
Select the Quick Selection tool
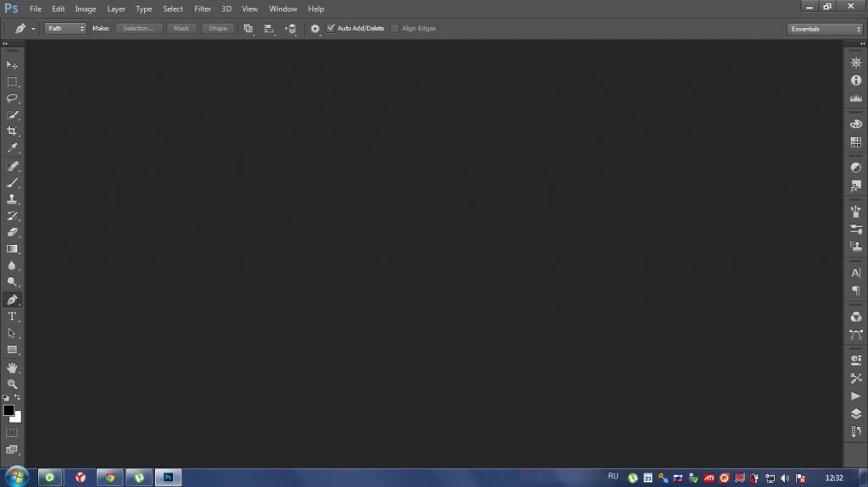pyautogui.click(x=12, y=115)
